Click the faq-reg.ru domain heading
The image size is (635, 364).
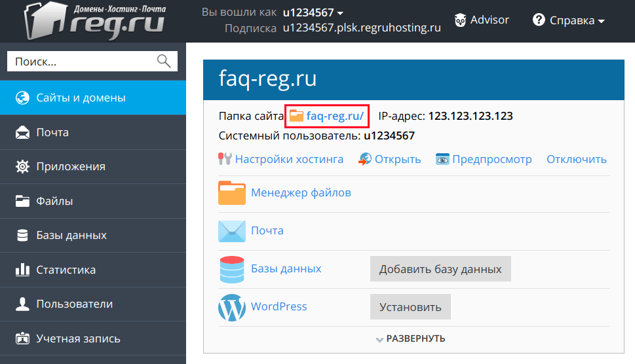click(267, 79)
